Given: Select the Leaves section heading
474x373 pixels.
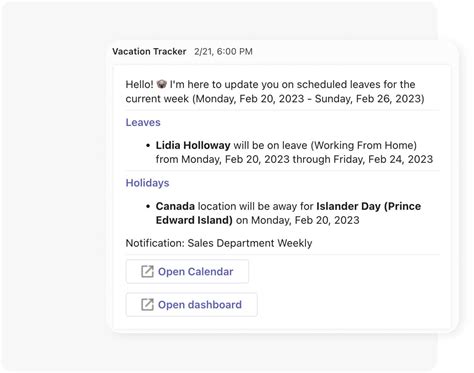Looking at the screenshot, I should [143, 122].
